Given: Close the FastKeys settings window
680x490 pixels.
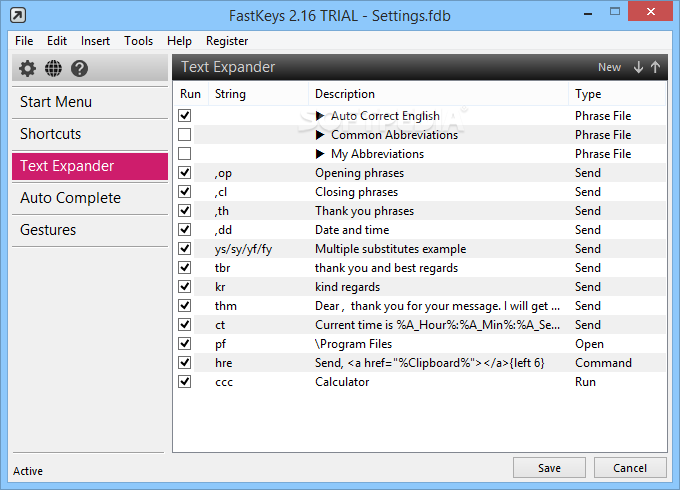Looking at the screenshot, I should (x=651, y=12).
